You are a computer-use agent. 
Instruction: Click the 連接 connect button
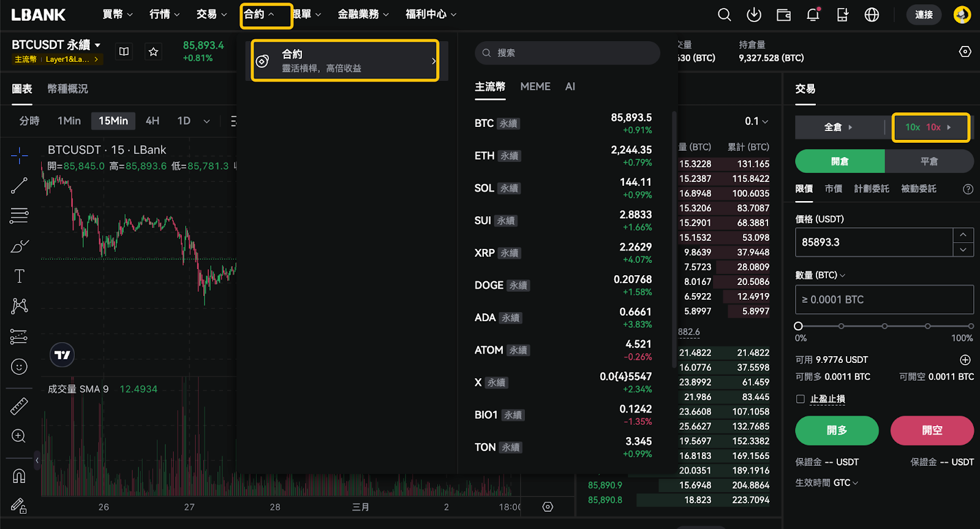(924, 15)
